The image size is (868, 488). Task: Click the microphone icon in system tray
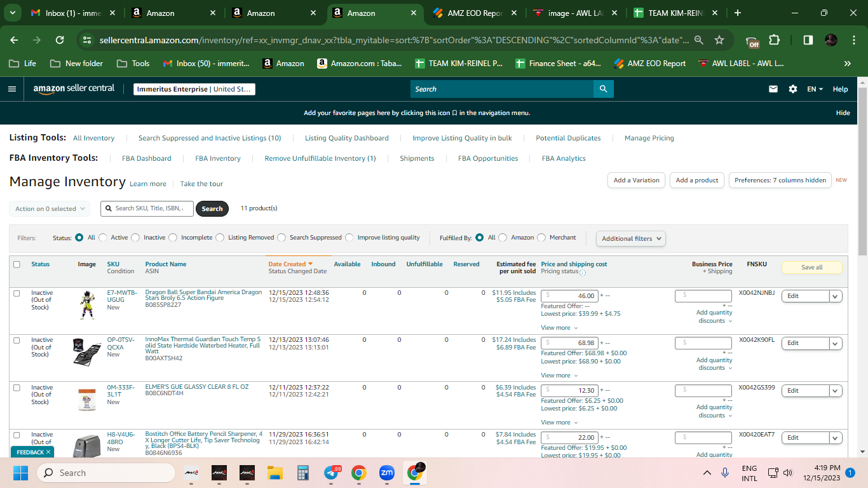point(725,473)
